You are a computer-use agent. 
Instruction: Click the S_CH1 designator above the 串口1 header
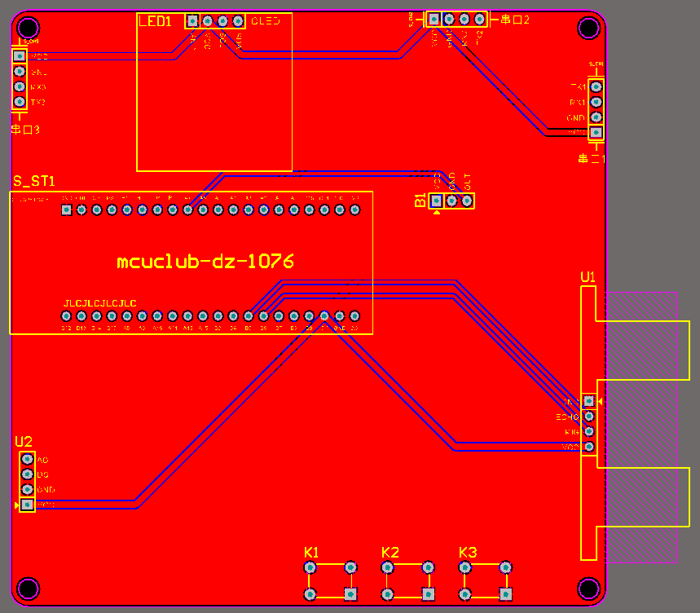coord(596,64)
